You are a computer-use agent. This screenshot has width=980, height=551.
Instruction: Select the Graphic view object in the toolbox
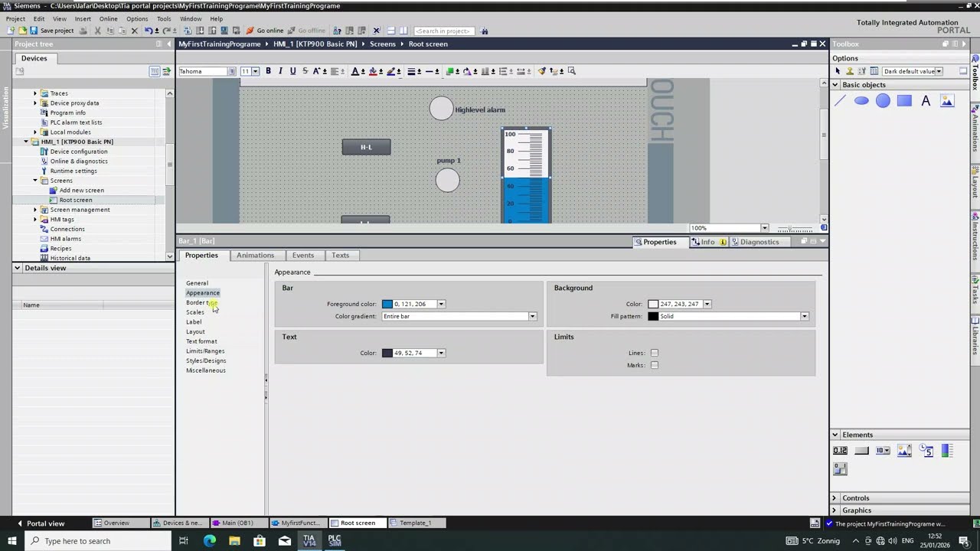tap(947, 101)
